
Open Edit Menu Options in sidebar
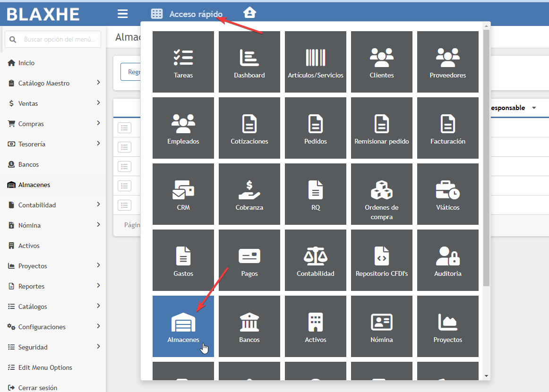pyautogui.click(x=54, y=367)
